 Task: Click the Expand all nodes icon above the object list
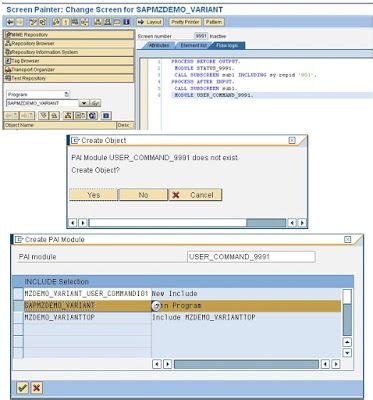[43, 116]
